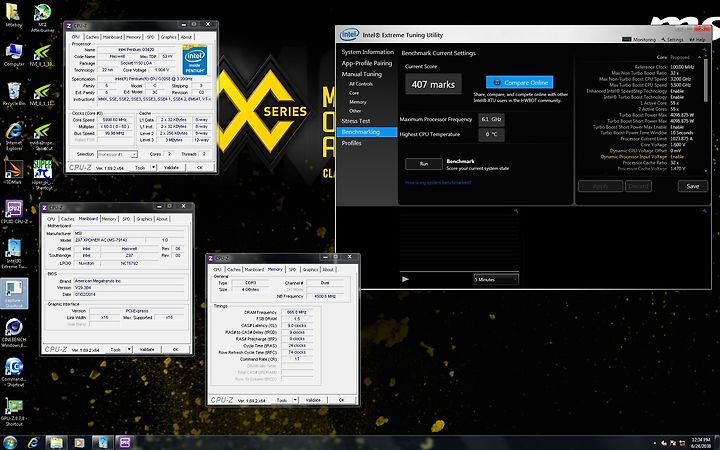The image size is (720, 450).
Task: Click the scroll down arrow in the XTU settings list
Action: 706,171
